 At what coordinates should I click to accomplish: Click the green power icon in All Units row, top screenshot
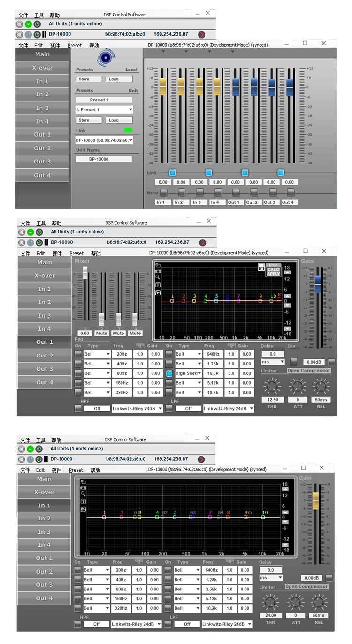(x=37, y=23)
